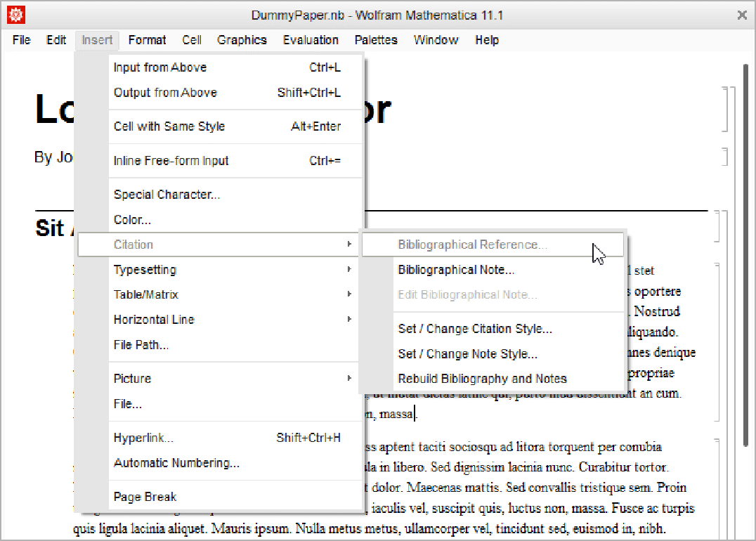
Task: Expand the Table/Matrix submenu
Action: pyautogui.click(x=146, y=294)
